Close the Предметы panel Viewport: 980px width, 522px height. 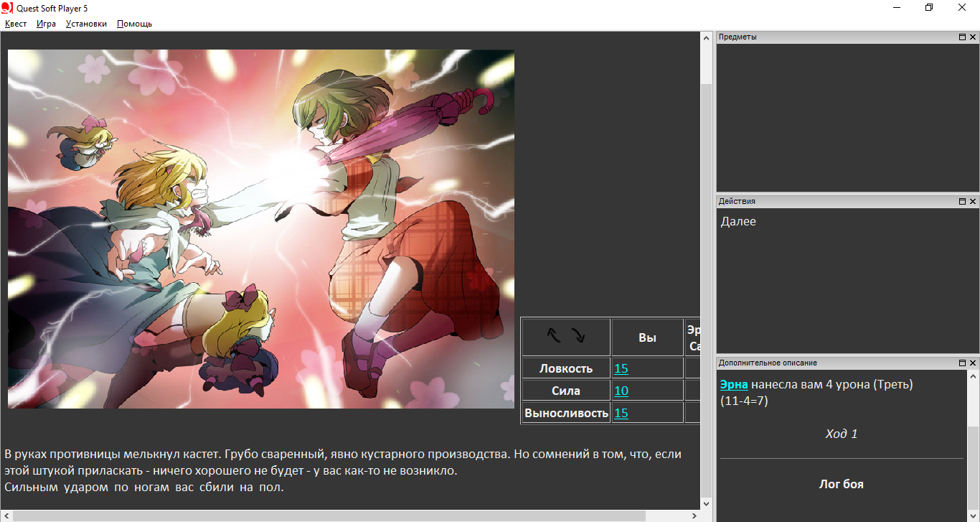973,37
